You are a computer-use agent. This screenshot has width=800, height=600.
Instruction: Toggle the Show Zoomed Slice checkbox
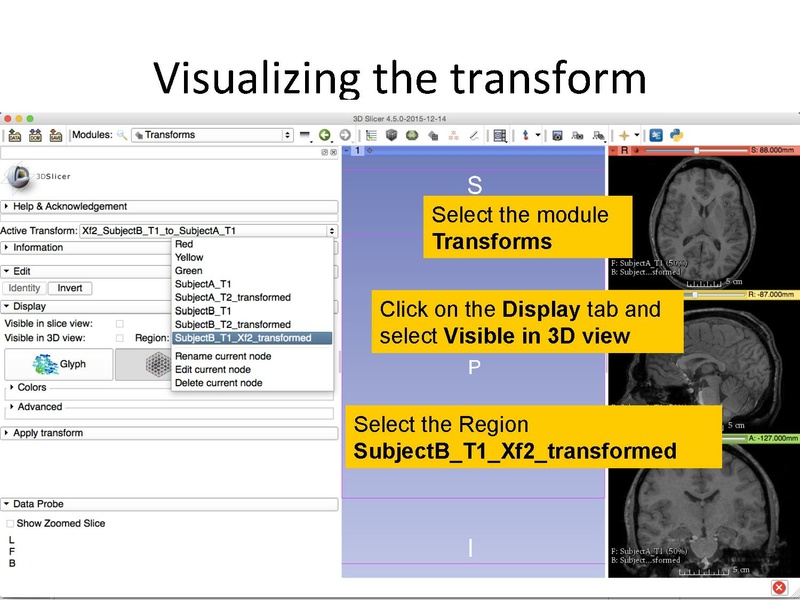click(x=8, y=522)
